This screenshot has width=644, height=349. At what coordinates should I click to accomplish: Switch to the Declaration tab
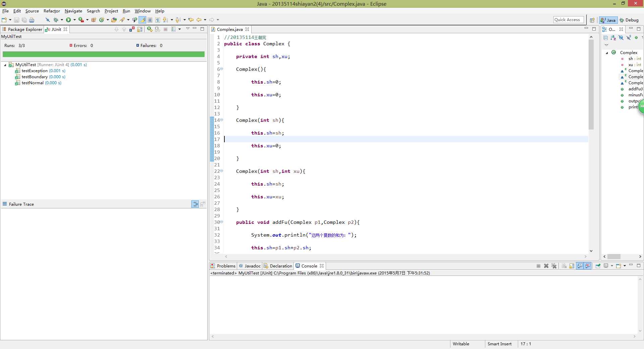pos(278,266)
